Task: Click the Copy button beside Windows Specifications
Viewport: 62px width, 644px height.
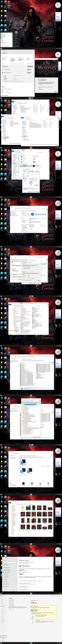Action: click(29, 73)
